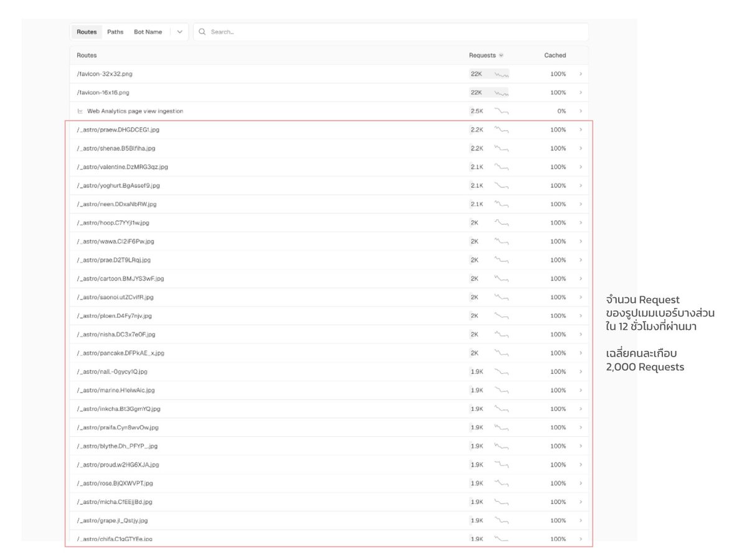Click the Web Analytics chart icon
747x560 pixels.
(x=80, y=111)
